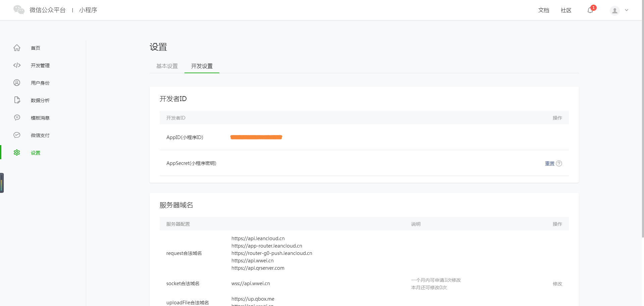The image size is (644, 306).
Task: Click https://app-router.leancloud.cn domain
Action: (x=267, y=246)
